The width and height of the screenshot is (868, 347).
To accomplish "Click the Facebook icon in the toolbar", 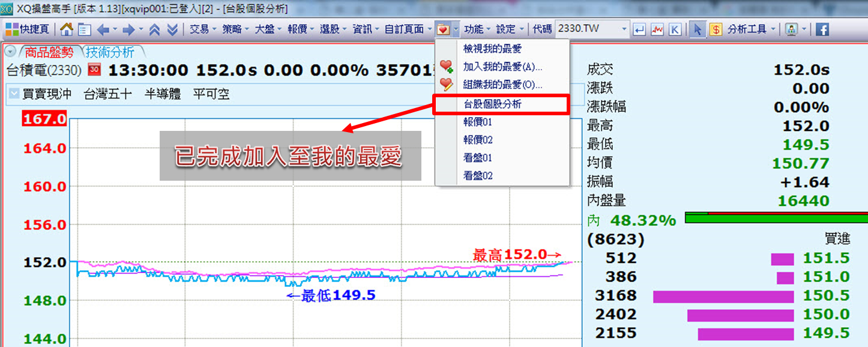I will point(821,29).
